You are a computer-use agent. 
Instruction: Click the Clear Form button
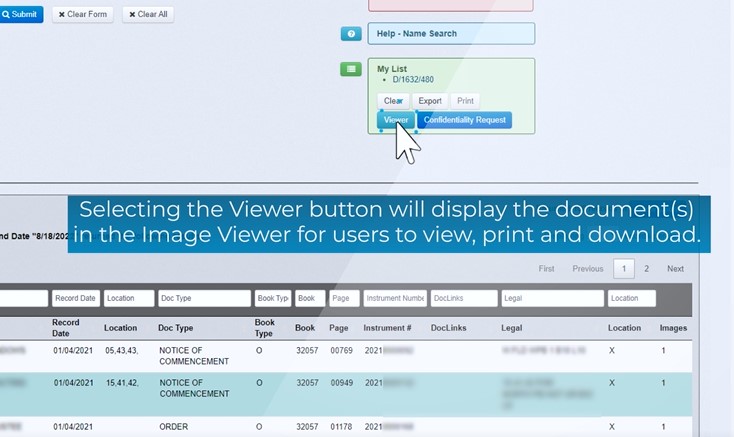(82, 15)
